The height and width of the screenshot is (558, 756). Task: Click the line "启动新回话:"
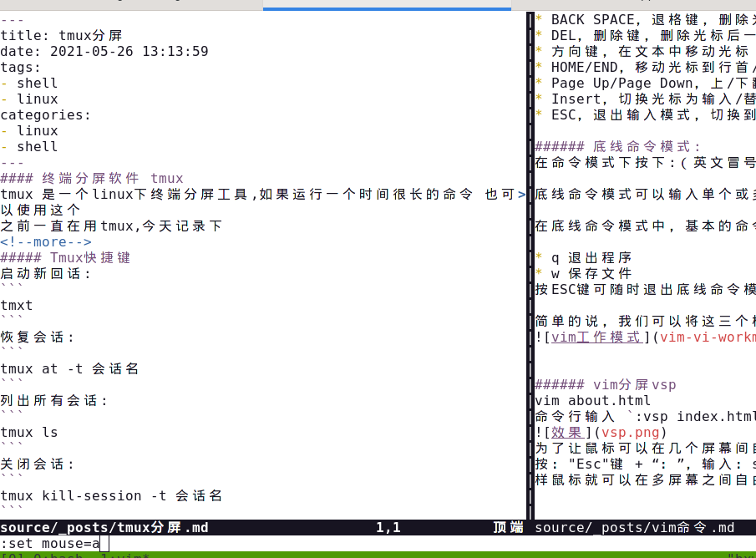pos(45,274)
